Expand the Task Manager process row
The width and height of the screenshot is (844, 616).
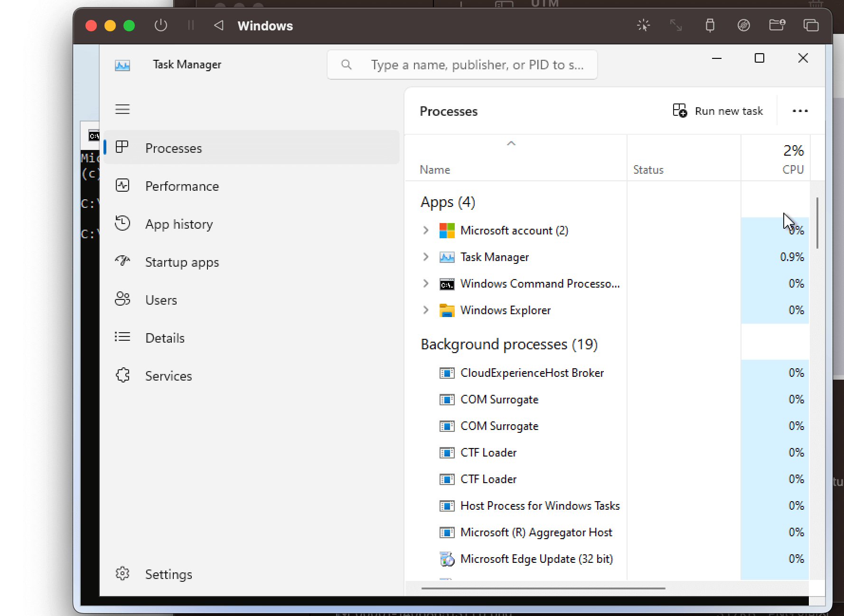click(426, 257)
